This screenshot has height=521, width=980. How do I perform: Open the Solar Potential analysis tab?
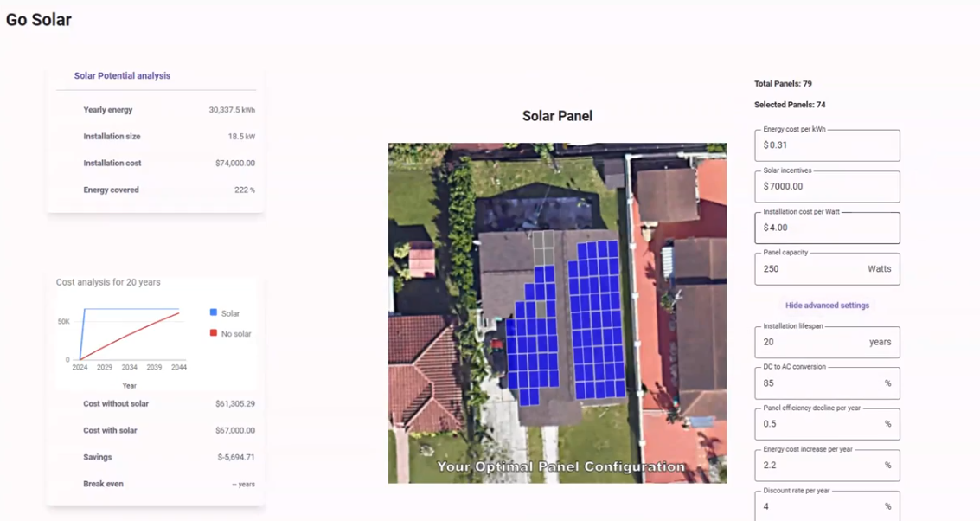(122, 76)
